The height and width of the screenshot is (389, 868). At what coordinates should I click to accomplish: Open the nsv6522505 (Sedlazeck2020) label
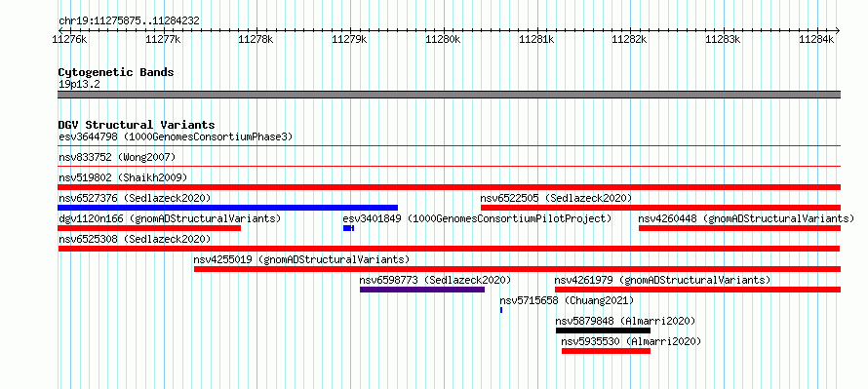(x=556, y=198)
